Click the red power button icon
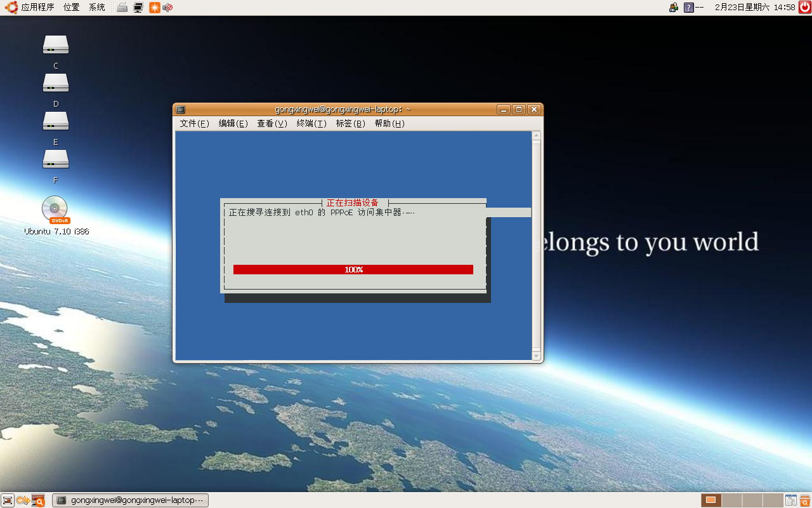Viewport: 812px width, 508px height. [804, 8]
